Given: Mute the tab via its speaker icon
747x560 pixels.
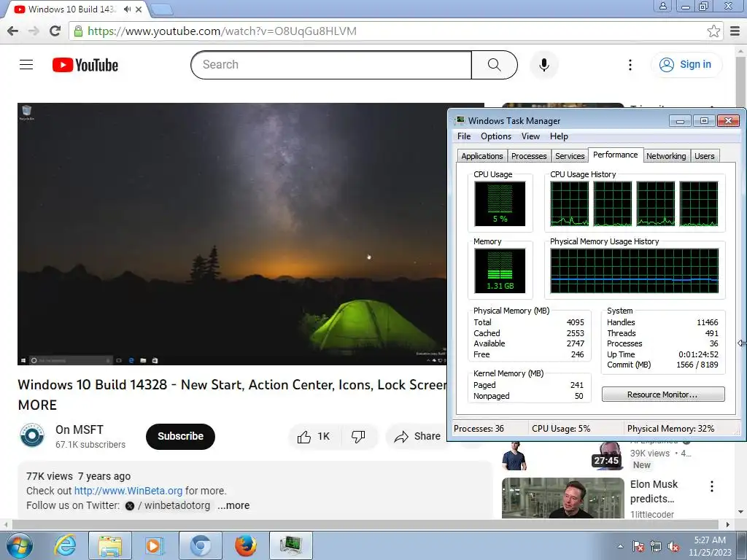Looking at the screenshot, I should 127,9.
